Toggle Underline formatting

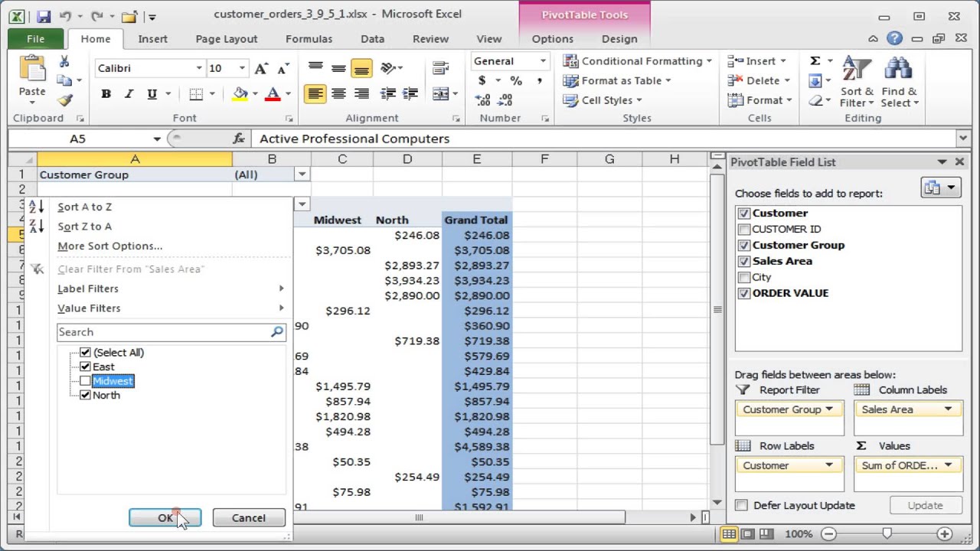(152, 94)
